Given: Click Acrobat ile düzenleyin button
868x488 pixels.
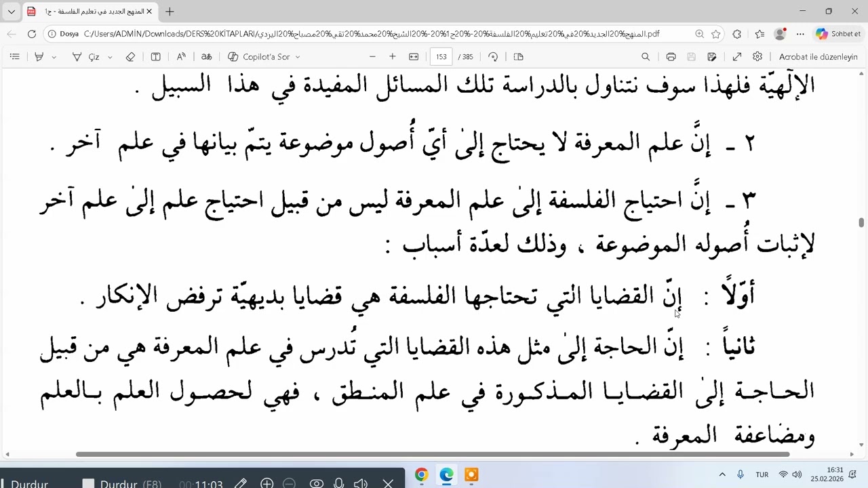Looking at the screenshot, I should click(x=818, y=57).
